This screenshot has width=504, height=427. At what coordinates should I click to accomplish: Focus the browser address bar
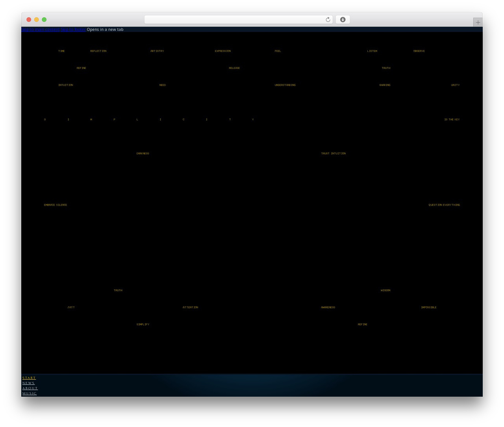[x=238, y=20]
